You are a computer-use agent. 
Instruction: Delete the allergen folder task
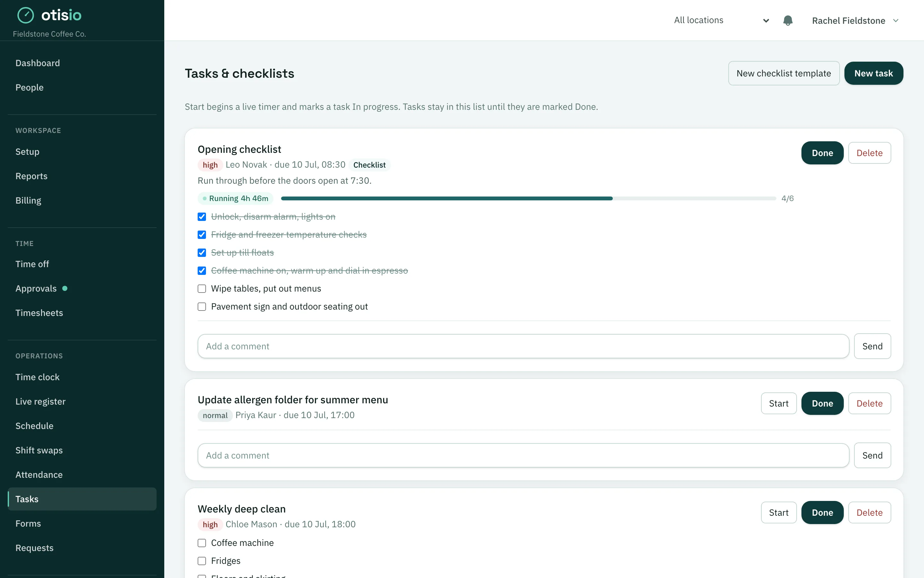pyautogui.click(x=869, y=403)
